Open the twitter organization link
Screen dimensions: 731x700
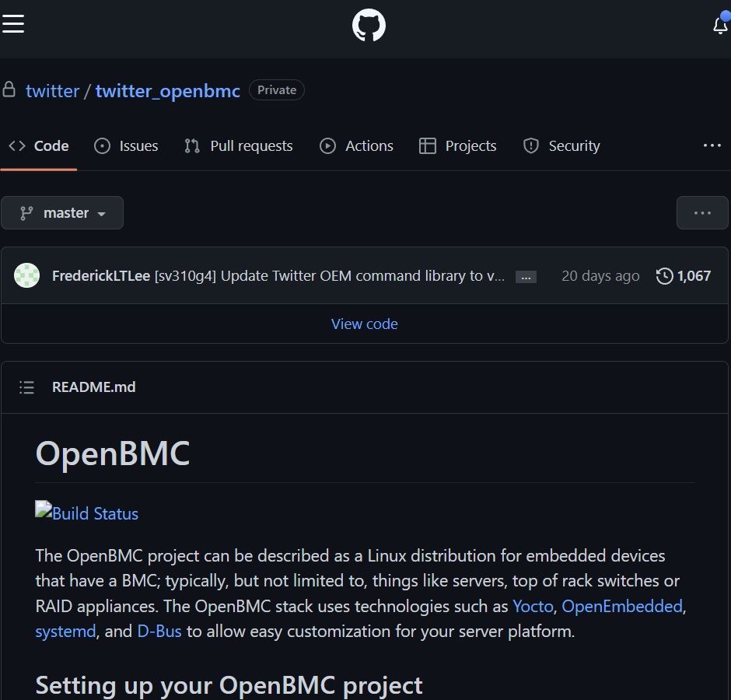click(x=52, y=90)
